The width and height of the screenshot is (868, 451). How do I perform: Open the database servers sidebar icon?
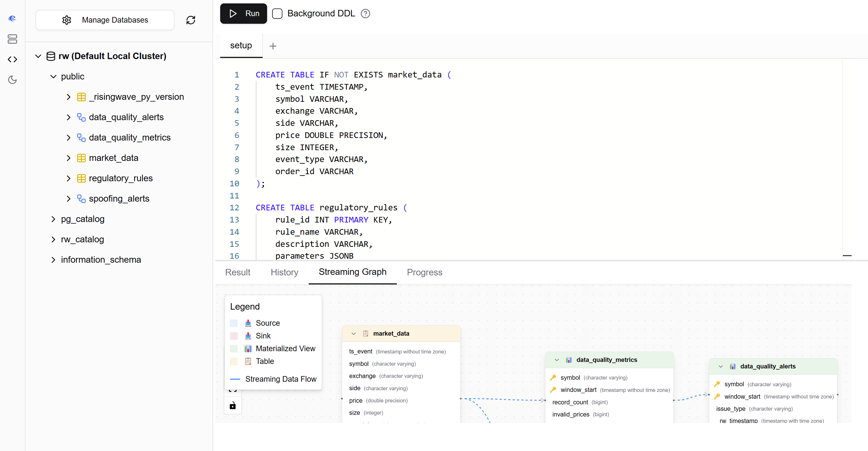point(12,39)
